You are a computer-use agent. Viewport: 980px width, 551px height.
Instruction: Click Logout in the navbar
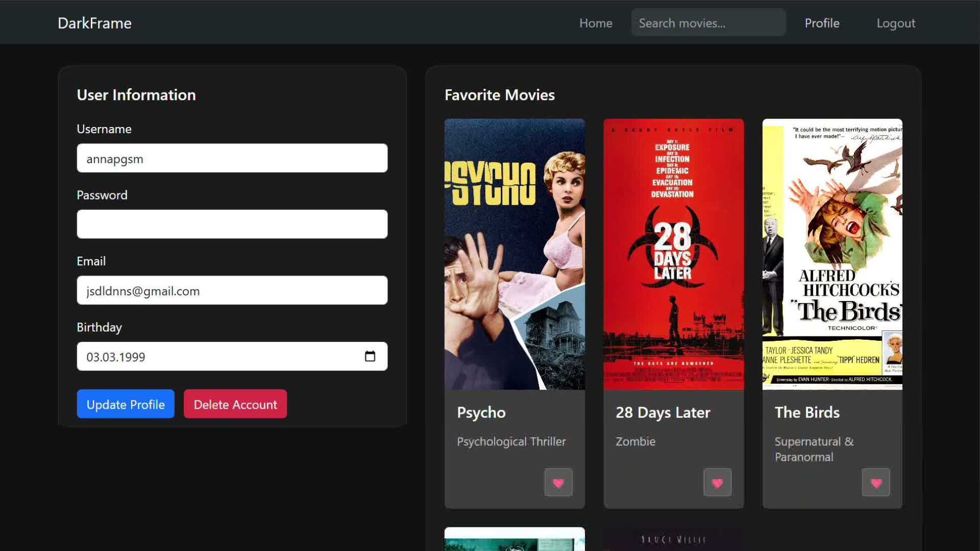(x=896, y=23)
